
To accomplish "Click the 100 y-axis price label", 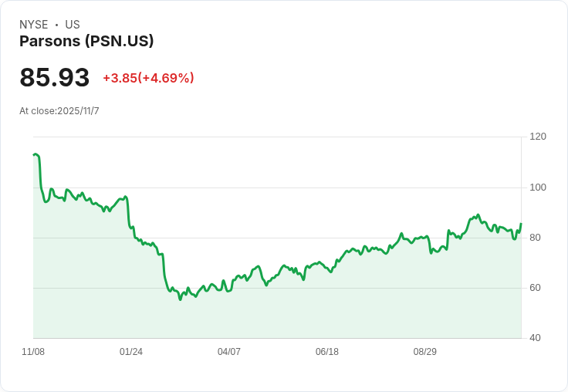I will click(538, 188).
